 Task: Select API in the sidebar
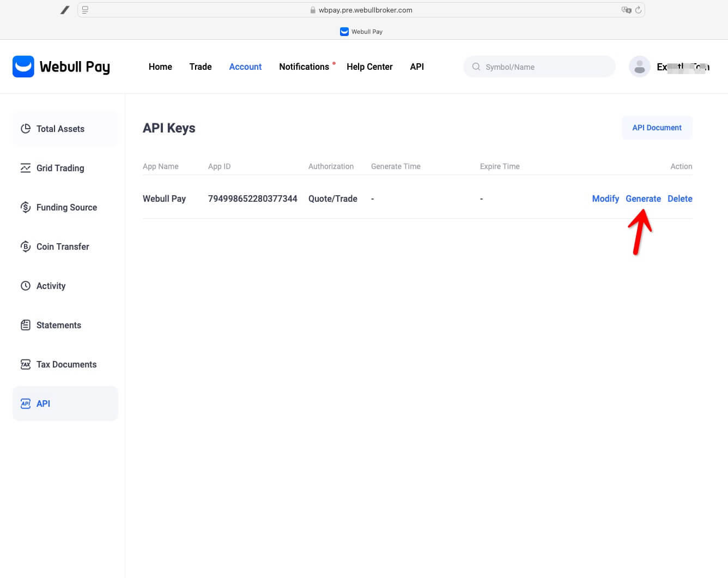[65, 404]
